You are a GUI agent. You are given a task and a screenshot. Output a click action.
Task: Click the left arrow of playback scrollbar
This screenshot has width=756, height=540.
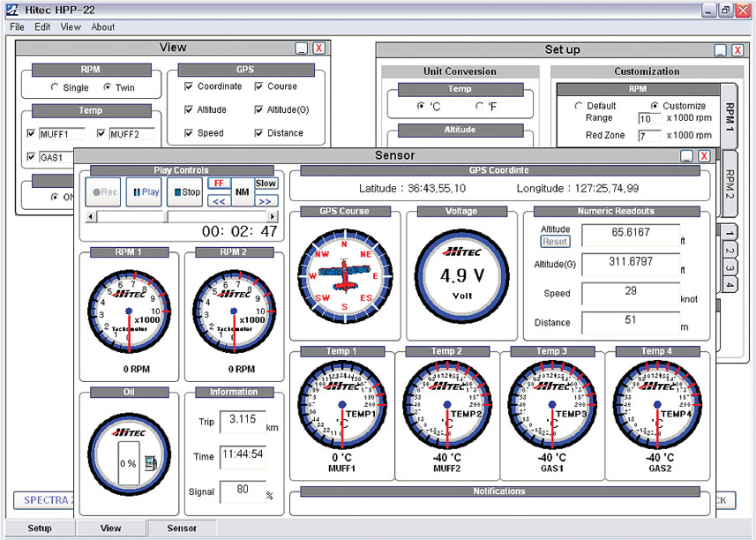pos(91,216)
